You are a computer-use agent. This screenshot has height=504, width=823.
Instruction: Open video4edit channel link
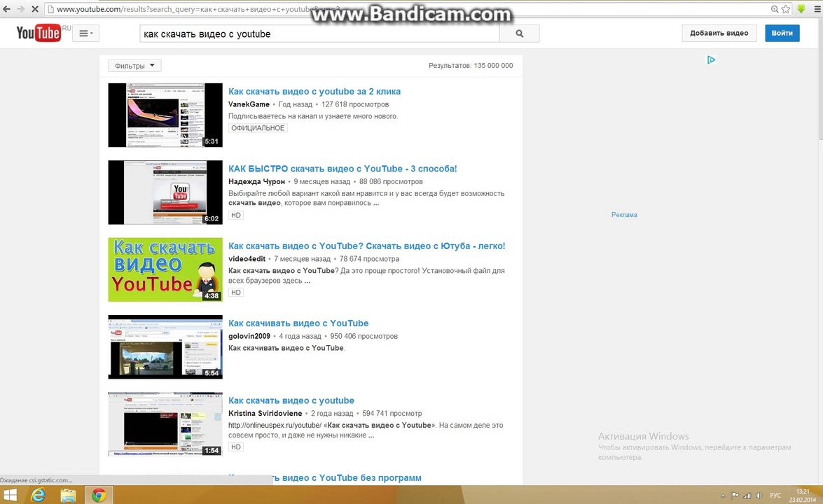pos(247,258)
